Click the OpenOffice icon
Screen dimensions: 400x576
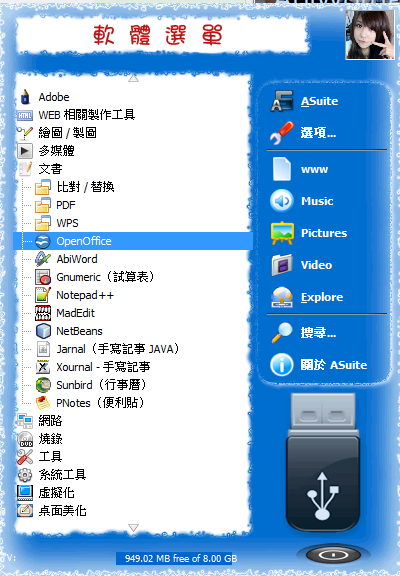click(43, 241)
